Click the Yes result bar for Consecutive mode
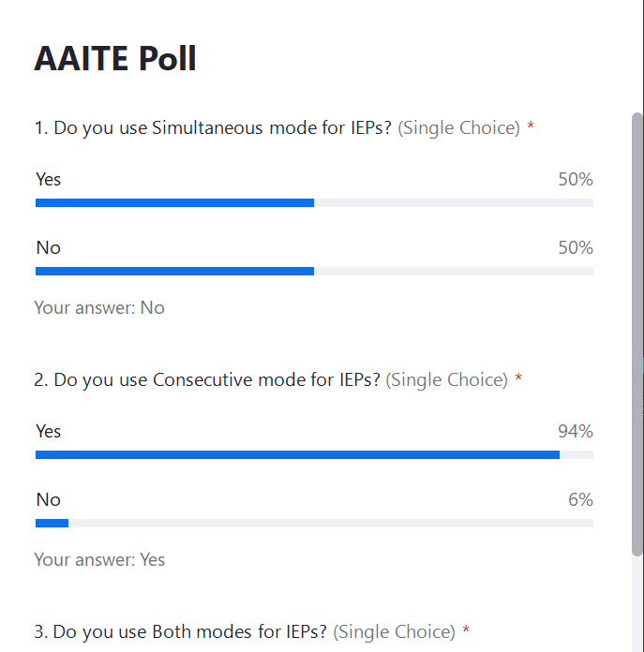Image resolution: width=644 pixels, height=652 pixels. click(x=297, y=454)
